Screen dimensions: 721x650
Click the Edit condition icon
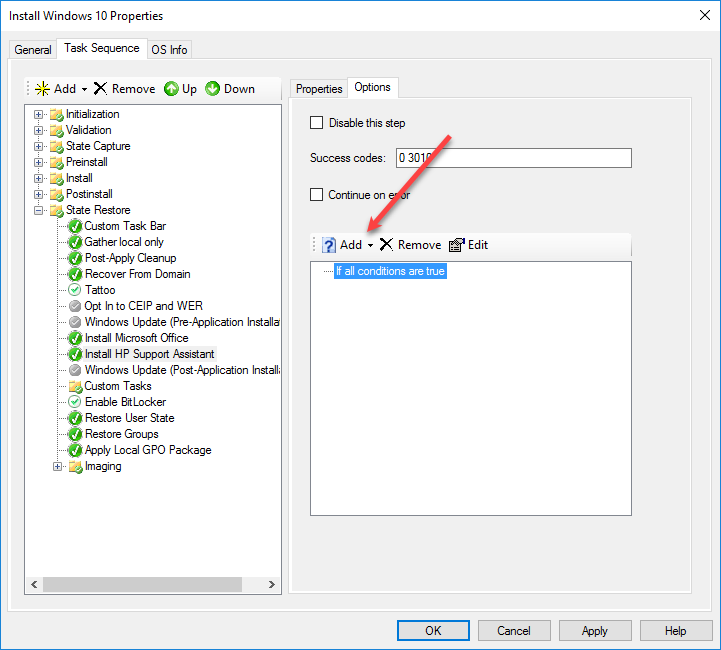[x=457, y=245]
